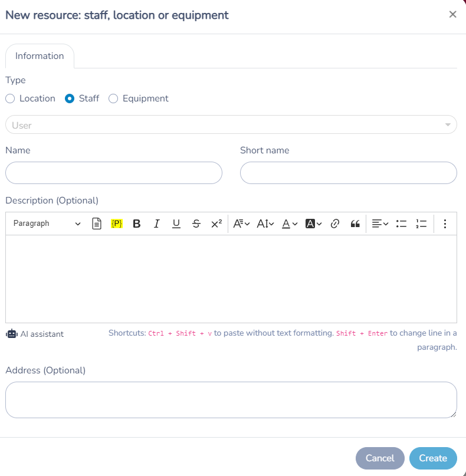Click the document template icon in editor toolbar

click(x=97, y=224)
